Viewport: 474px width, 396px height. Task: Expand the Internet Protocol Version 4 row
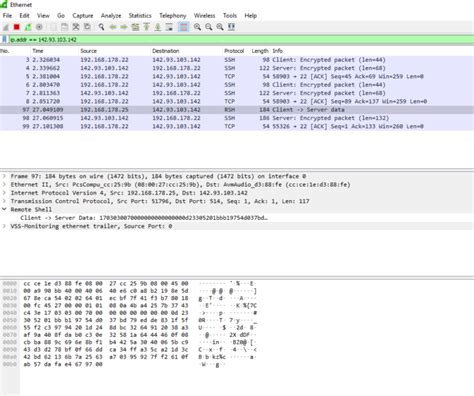(4, 193)
